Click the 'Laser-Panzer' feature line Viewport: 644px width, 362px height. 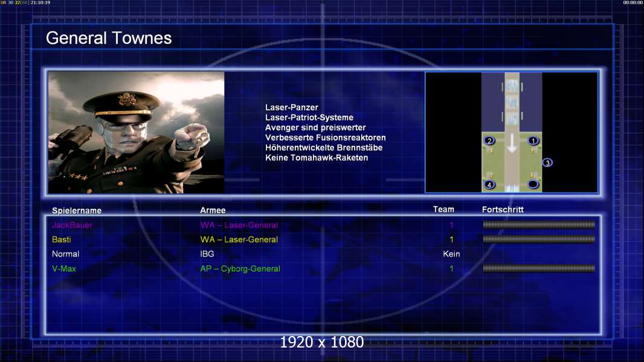(x=292, y=107)
